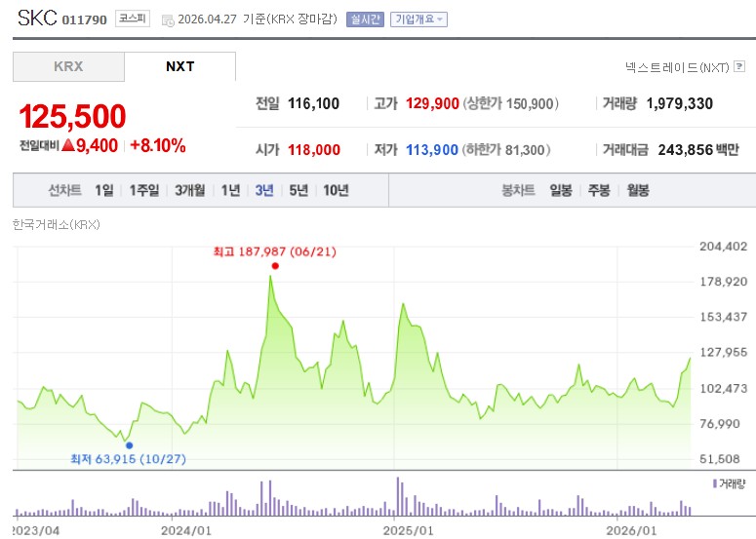Click the red up-arrow change 9,400
This screenshot has height=539, width=756.
coord(90,145)
